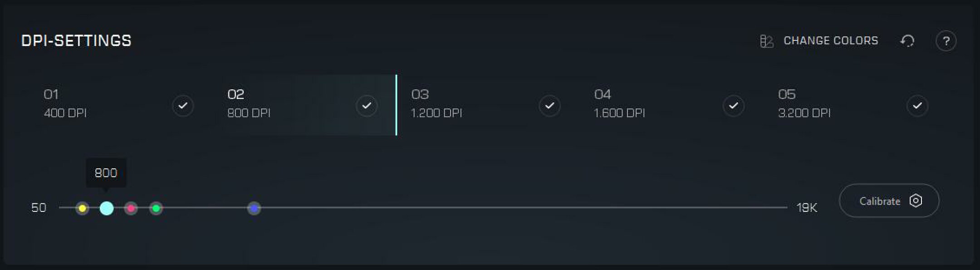The height and width of the screenshot is (270, 980).
Task: Click the CHANGE COLORS text link
Action: coord(831,41)
